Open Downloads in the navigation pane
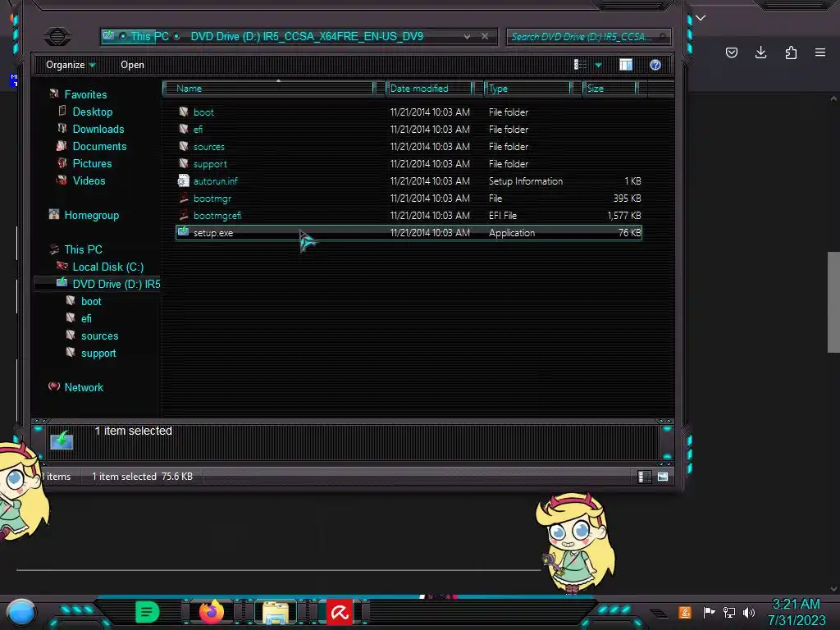Image resolution: width=840 pixels, height=630 pixels. pyautogui.click(x=98, y=129)
